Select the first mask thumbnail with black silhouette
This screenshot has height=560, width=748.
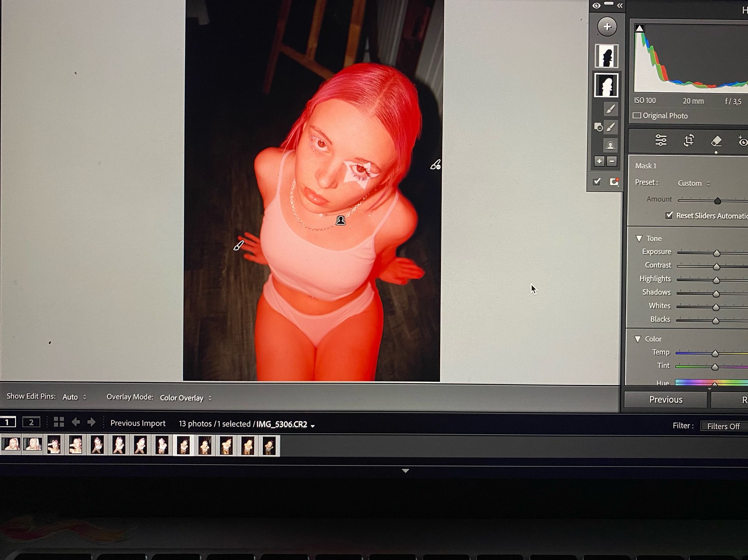point(607,56)
